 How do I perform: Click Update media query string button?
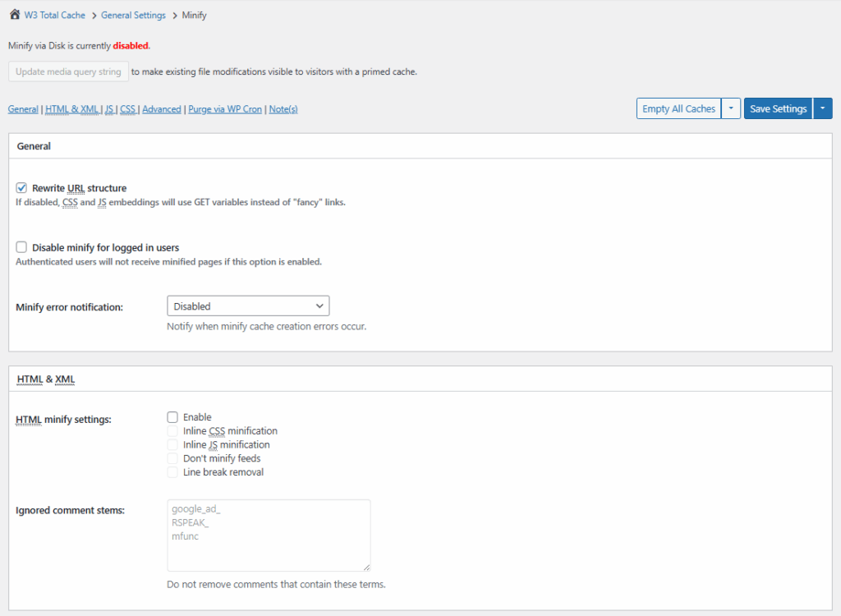click(68, 71)
